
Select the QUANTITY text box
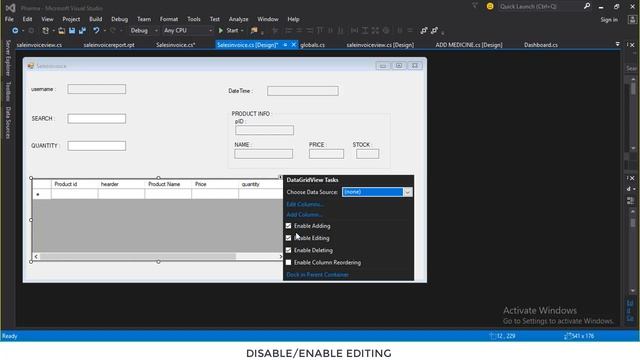tap(97, 146)
